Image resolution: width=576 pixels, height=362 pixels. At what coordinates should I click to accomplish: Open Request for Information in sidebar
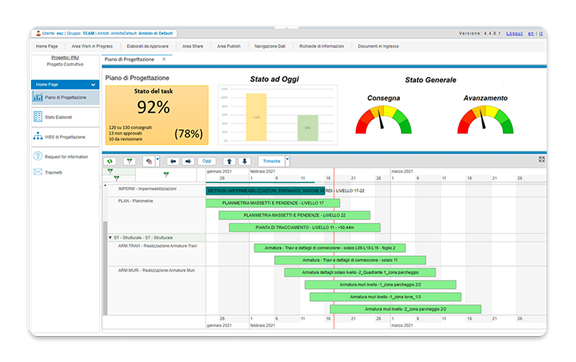point(65,157)
